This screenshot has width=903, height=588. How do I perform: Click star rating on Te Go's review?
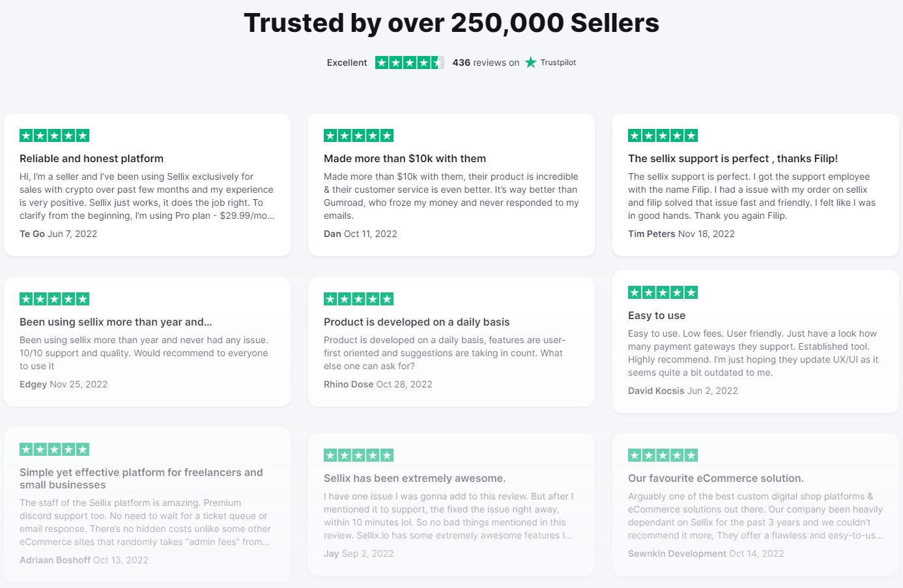[54, 135]
